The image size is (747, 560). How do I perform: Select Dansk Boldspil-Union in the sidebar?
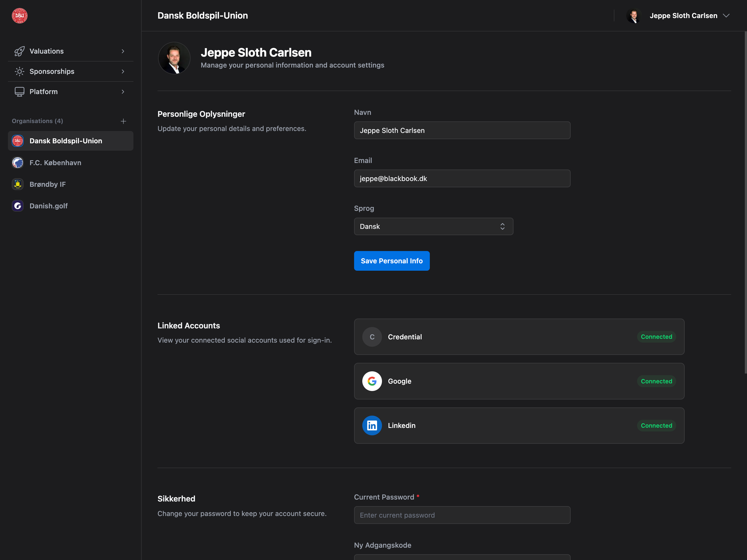coord(66,141)
